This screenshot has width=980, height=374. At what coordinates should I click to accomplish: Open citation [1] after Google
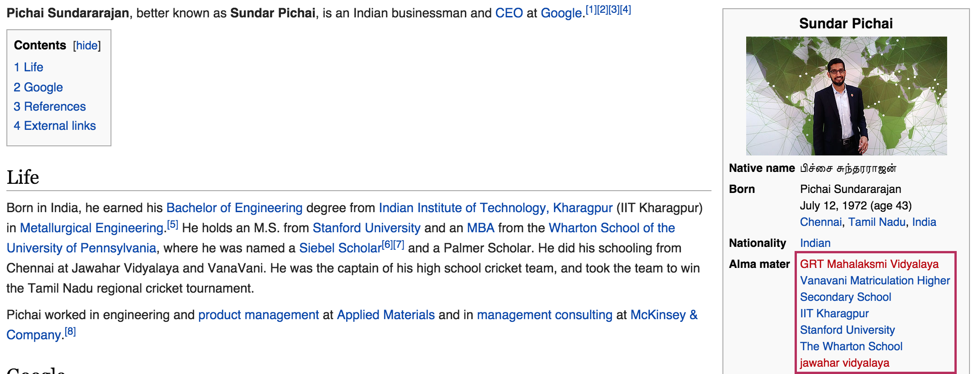[x=591, y=9]
